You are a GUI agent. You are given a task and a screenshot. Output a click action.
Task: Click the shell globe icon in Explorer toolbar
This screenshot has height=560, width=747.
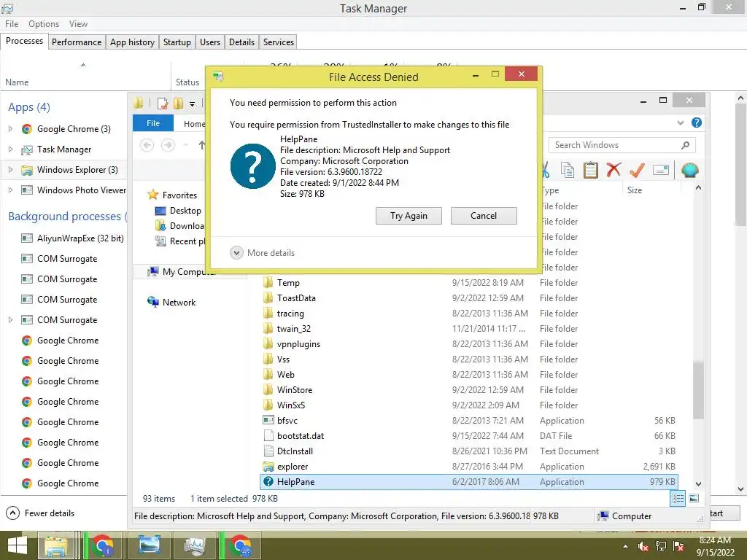tap(689, 170)
